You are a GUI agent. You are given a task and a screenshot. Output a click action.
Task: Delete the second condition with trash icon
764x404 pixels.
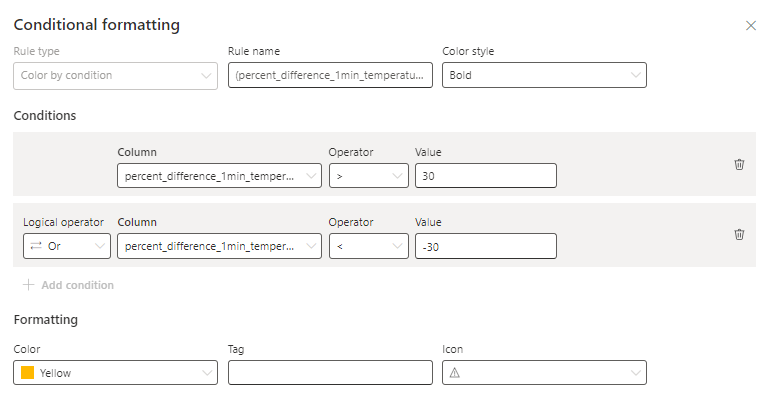click(x=739, y=234)
